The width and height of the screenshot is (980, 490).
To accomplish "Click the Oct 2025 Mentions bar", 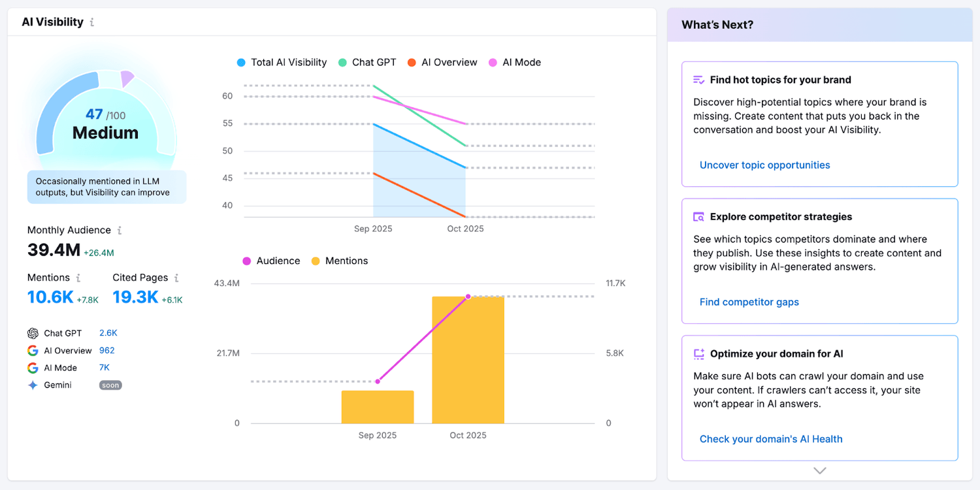I will 468,359.
